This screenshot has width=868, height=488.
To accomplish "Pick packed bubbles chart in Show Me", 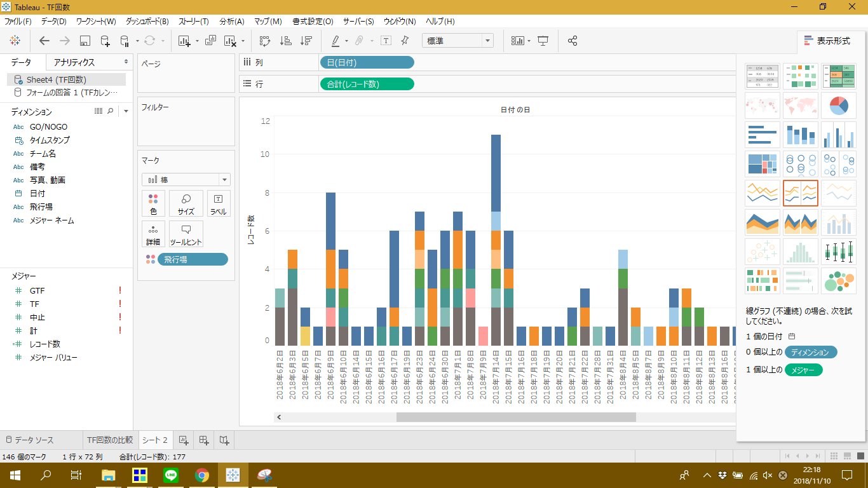I will tap(838, 281).
